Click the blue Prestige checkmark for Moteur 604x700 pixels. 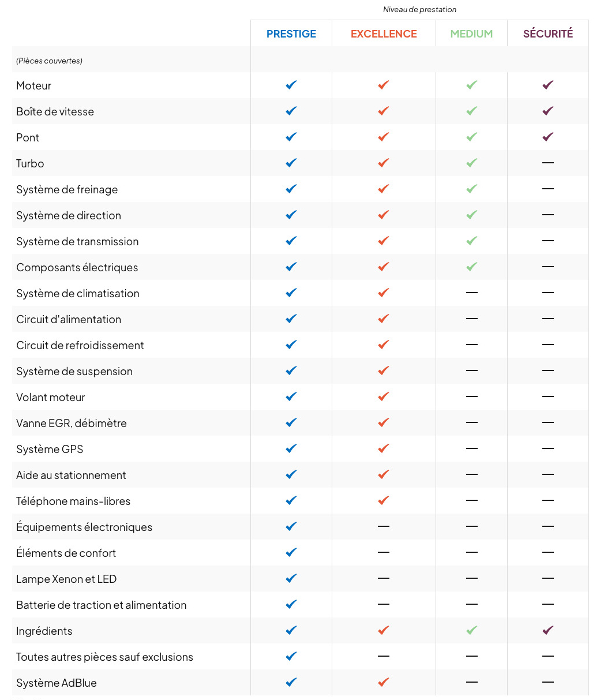291,85
